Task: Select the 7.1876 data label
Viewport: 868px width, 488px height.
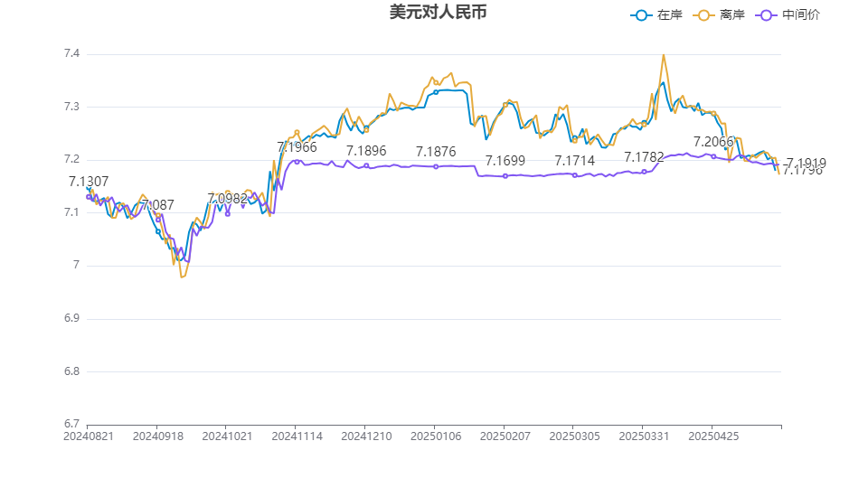Action: [x=436, y=152]
